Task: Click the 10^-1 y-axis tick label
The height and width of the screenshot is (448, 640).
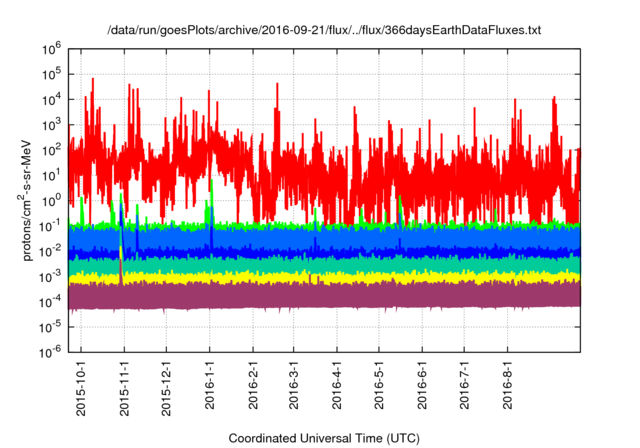Action: (x=51, y=226)
